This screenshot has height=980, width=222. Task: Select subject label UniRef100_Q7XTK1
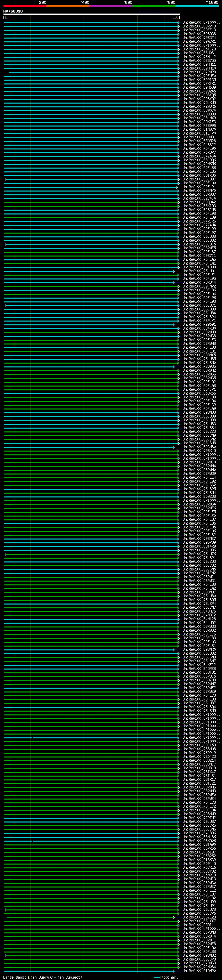pos(199,83)
